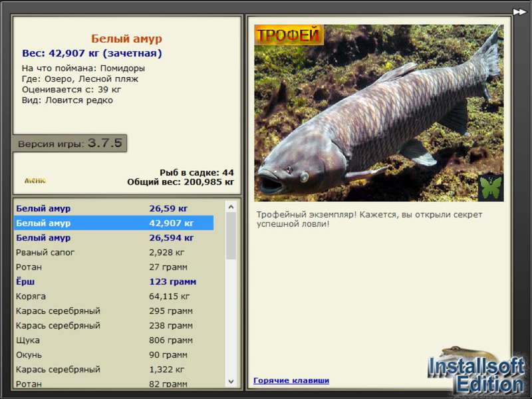The image size is (532, 399).
Task: Click the list scroll up arrow
Action: pos(231,207)
